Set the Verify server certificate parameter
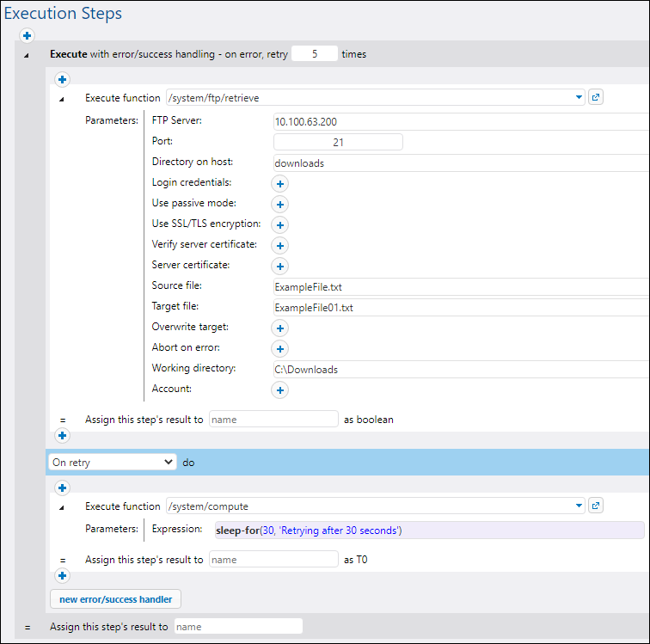This screenshot has height=644, width=650. coord(280,245)
